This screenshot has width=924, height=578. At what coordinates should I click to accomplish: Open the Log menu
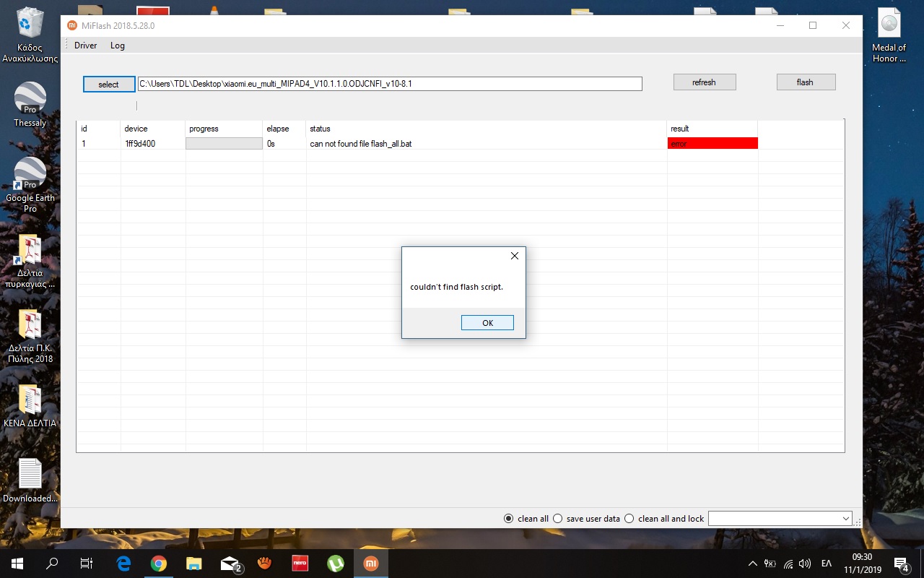(x=118, y=46)
